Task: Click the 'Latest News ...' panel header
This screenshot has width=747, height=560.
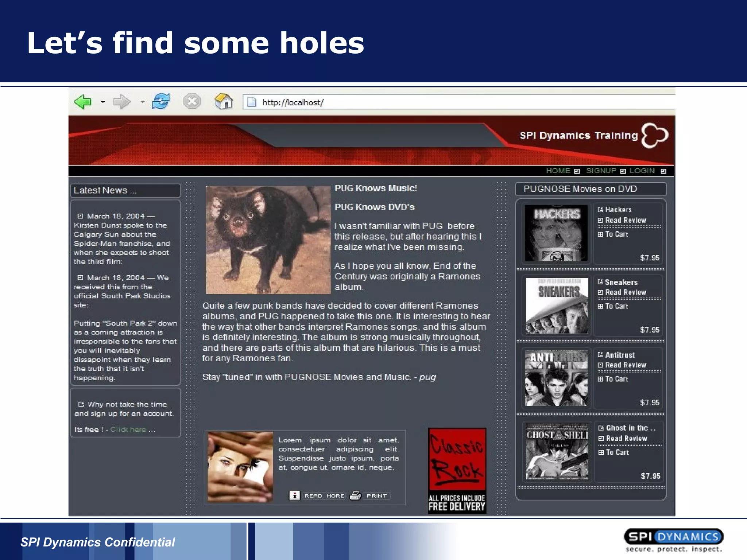Action: (125, 190)
